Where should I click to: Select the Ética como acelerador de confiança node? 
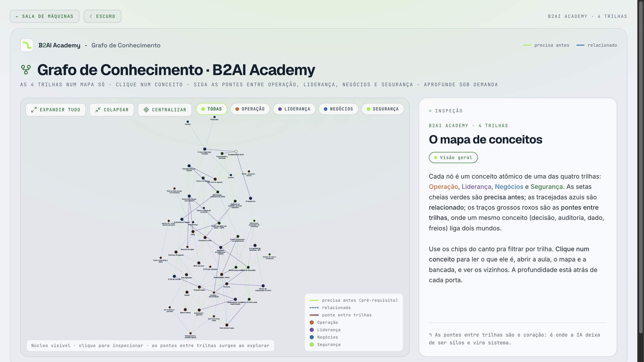[254, 221]
